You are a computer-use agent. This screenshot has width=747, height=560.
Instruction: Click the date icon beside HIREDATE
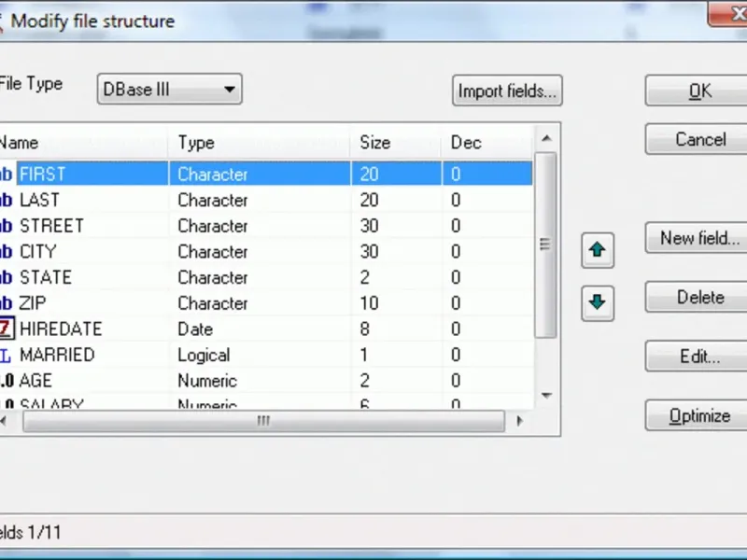click(7, 329)
